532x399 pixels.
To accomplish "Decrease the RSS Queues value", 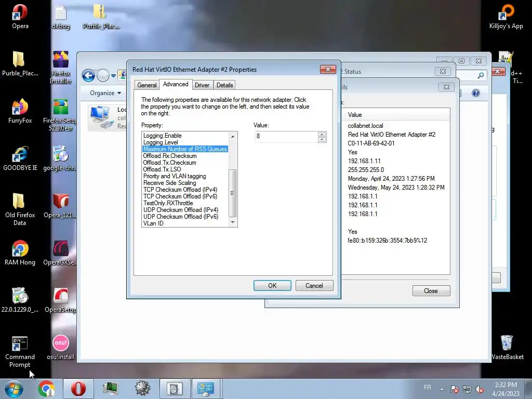I will (x=322, y=139).
